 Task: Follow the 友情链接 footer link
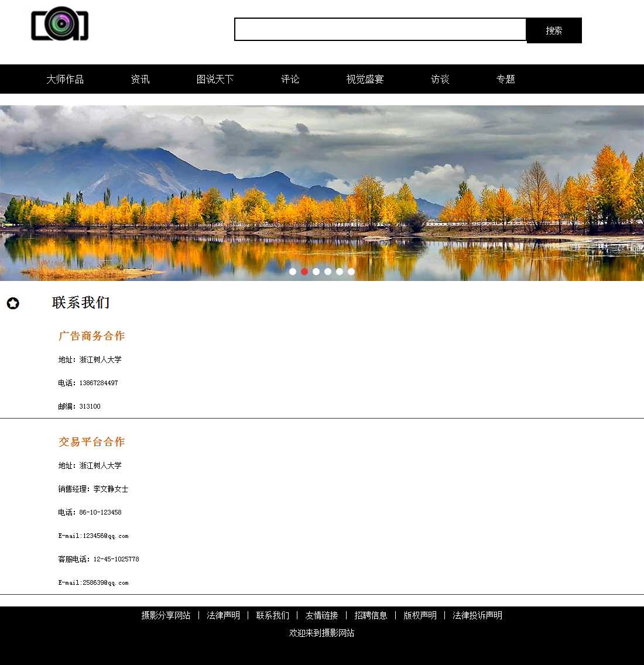[321, 615]
